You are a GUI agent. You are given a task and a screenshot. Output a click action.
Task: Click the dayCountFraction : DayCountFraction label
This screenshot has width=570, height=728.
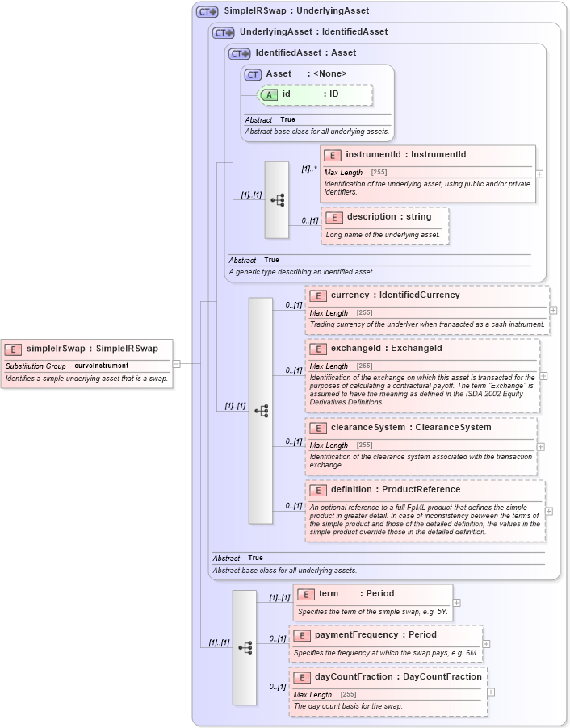click(398, 676)
